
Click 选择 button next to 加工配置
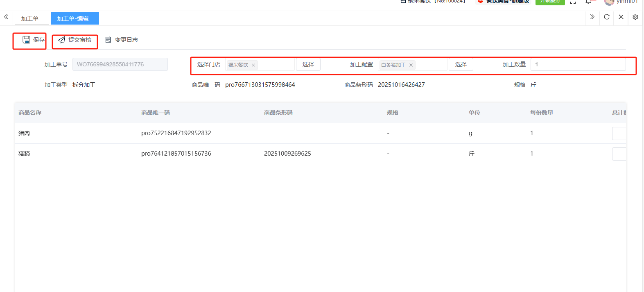461,64
